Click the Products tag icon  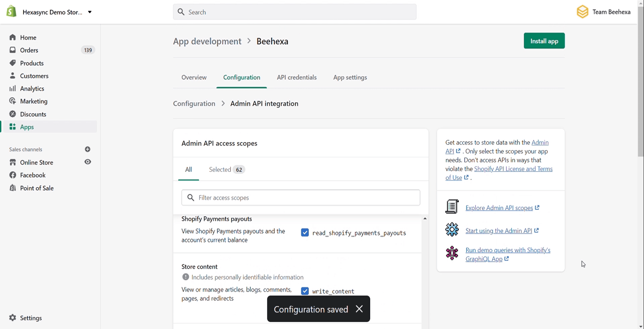(13, 63)
